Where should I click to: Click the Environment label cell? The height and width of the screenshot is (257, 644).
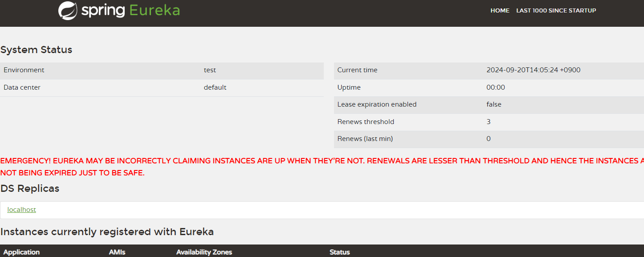[24, 70]
